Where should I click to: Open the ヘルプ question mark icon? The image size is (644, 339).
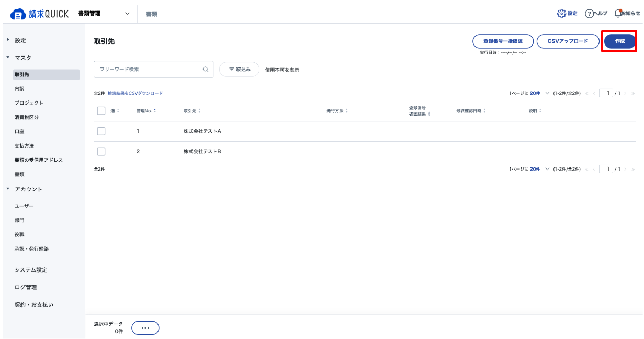coord(589,14)
